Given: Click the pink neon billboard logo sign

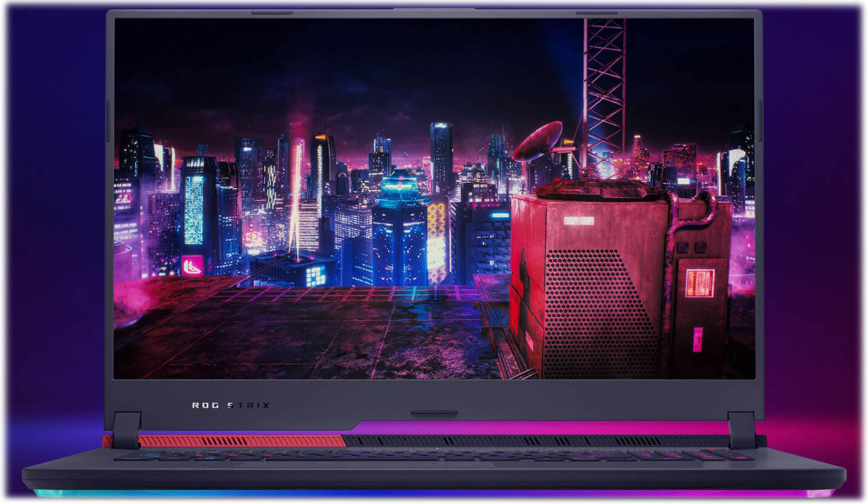Looking at the screenshot, I should (x=192, y=266).
